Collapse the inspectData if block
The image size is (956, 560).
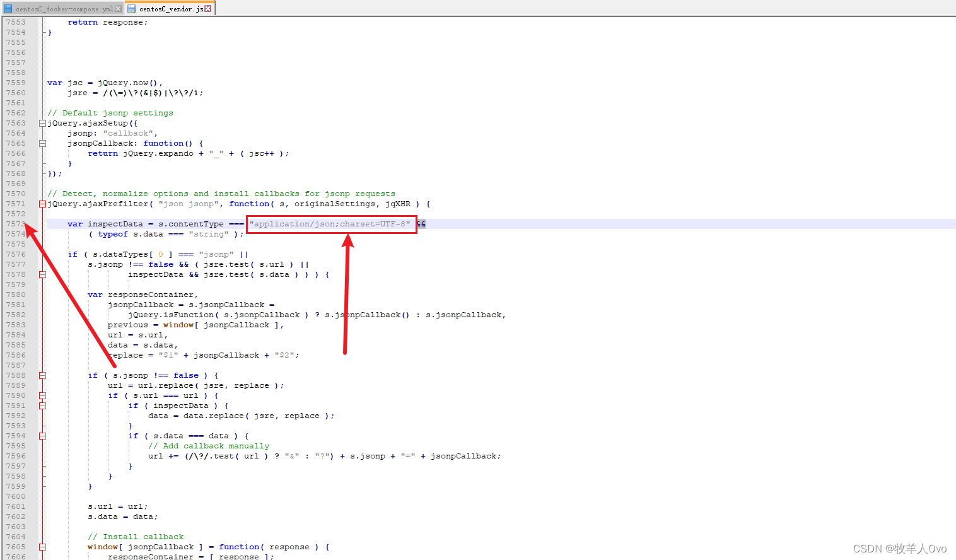click(42, 405)
